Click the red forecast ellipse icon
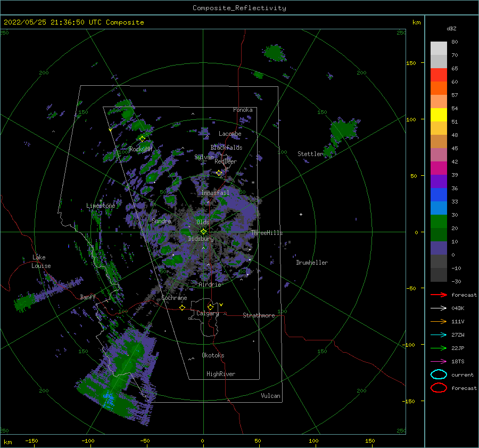The height and width of the screenshot is (448, 479). pos(439,388)
